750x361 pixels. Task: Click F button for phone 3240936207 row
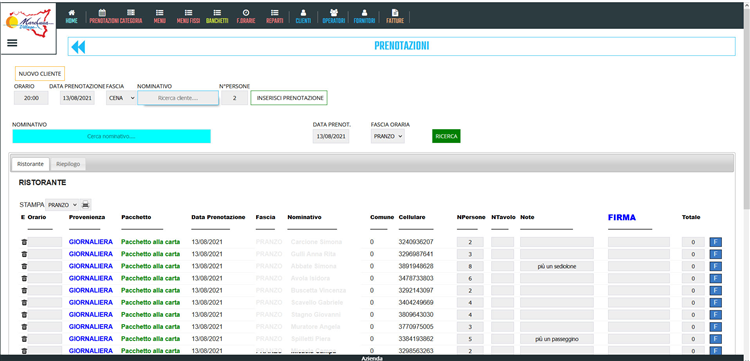pos(716,242)
